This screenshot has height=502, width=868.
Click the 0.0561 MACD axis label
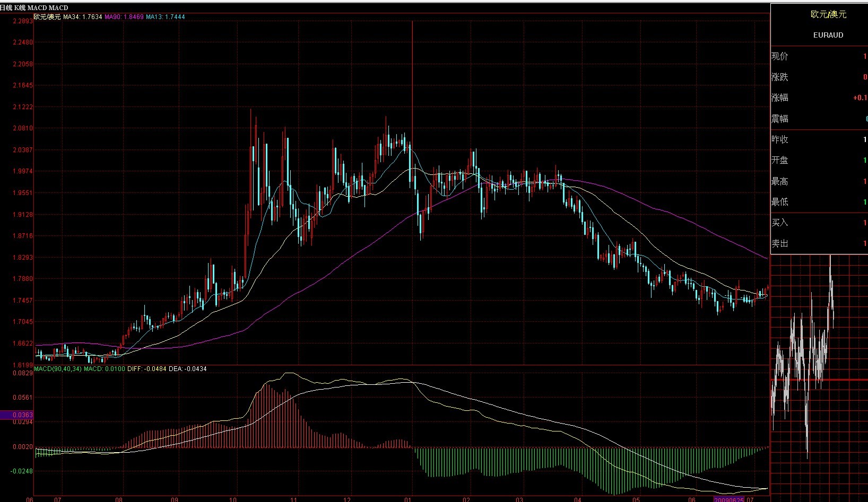[23, 398]
